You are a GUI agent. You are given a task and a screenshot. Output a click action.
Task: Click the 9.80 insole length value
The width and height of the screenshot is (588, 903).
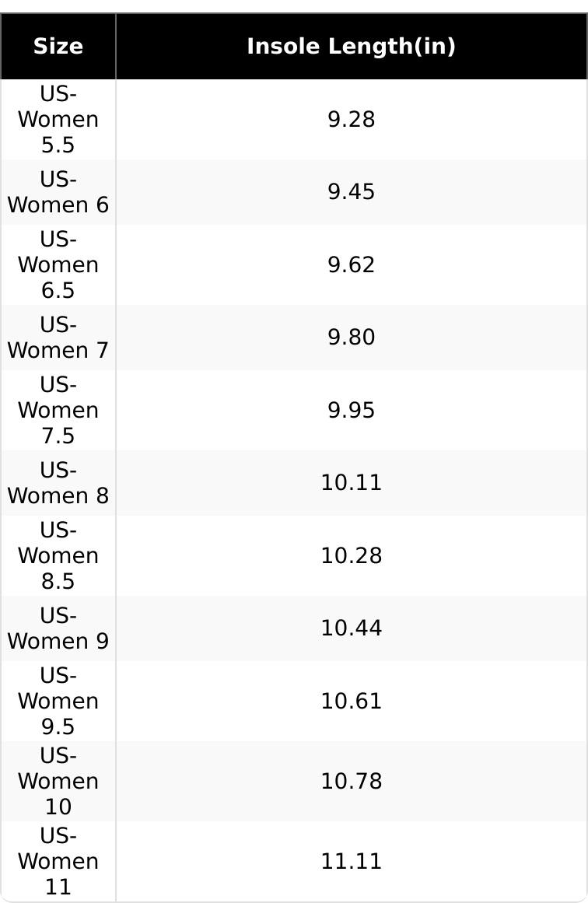pos(351,338)
